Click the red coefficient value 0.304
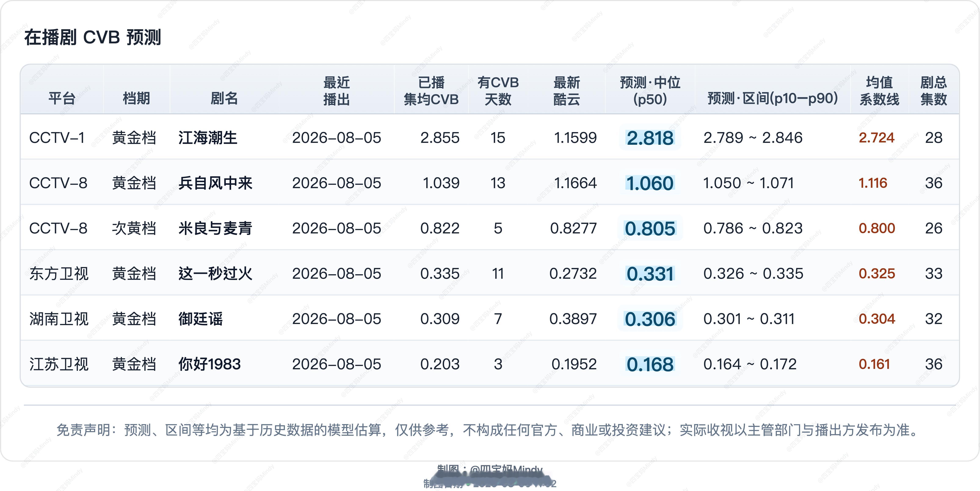 pyautogui.click(x=877, y=319)
